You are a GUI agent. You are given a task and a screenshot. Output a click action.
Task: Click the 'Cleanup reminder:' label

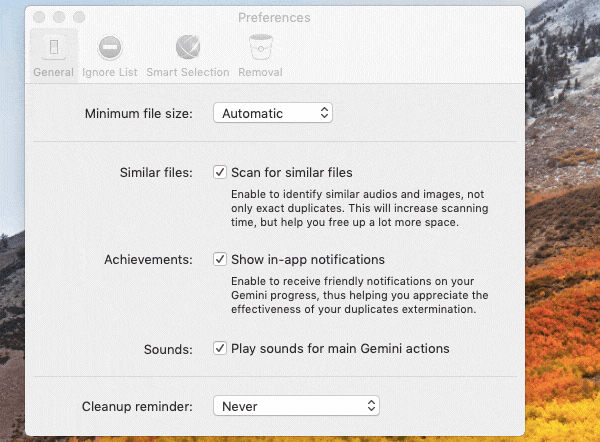(x=137, y=406)
